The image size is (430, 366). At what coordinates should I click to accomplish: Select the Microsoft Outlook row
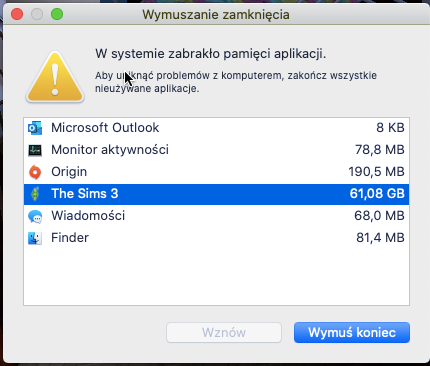tap(216, 128)
